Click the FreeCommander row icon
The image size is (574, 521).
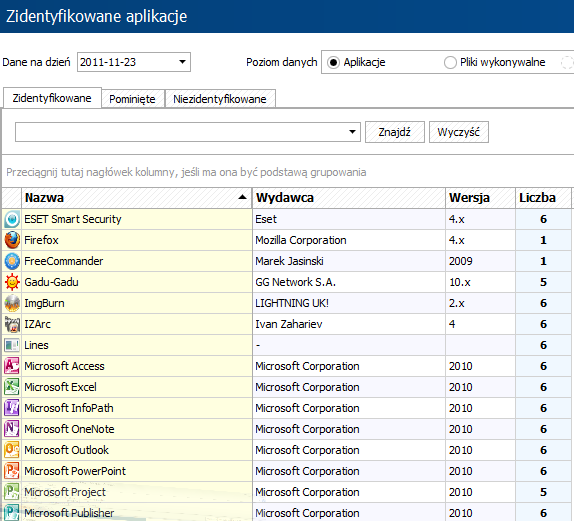coord(12,261)
